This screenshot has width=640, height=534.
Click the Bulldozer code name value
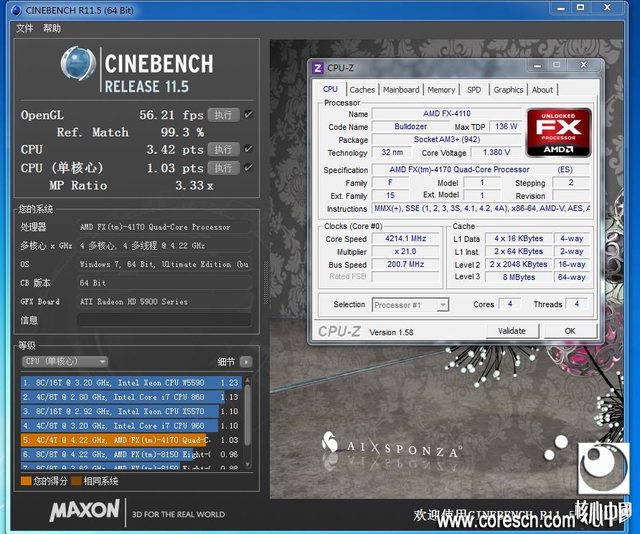coord(411,126)
